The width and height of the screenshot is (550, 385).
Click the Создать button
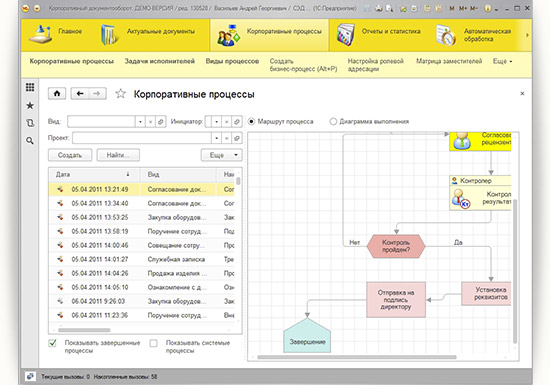(70, 155)
